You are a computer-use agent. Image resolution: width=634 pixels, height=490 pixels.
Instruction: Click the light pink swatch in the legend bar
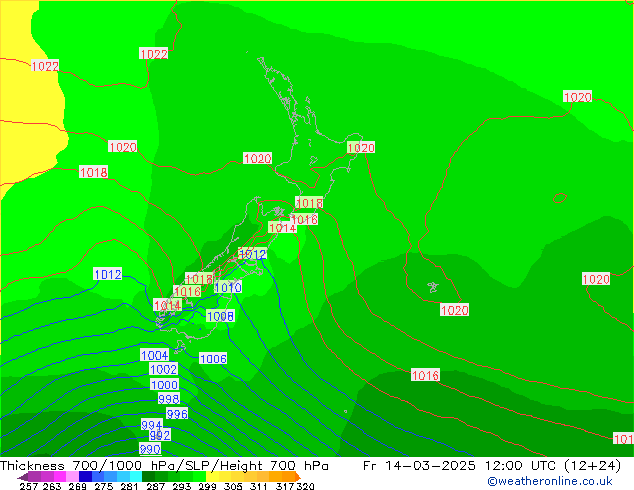point(73,476)
